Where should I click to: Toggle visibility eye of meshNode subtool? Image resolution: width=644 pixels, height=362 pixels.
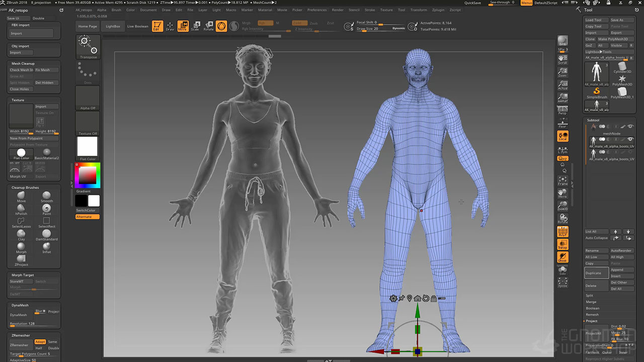click(630, 126)
